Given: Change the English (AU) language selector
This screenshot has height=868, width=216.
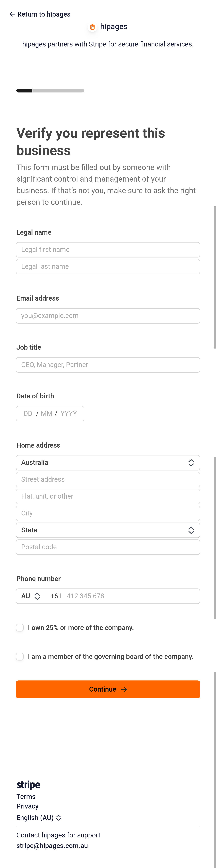Looking at the screenshot, I should click(39, 818).
